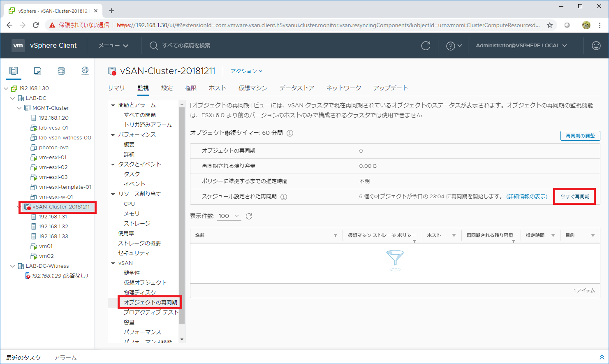Click 再同期の調整 button

tap(580, 136)
